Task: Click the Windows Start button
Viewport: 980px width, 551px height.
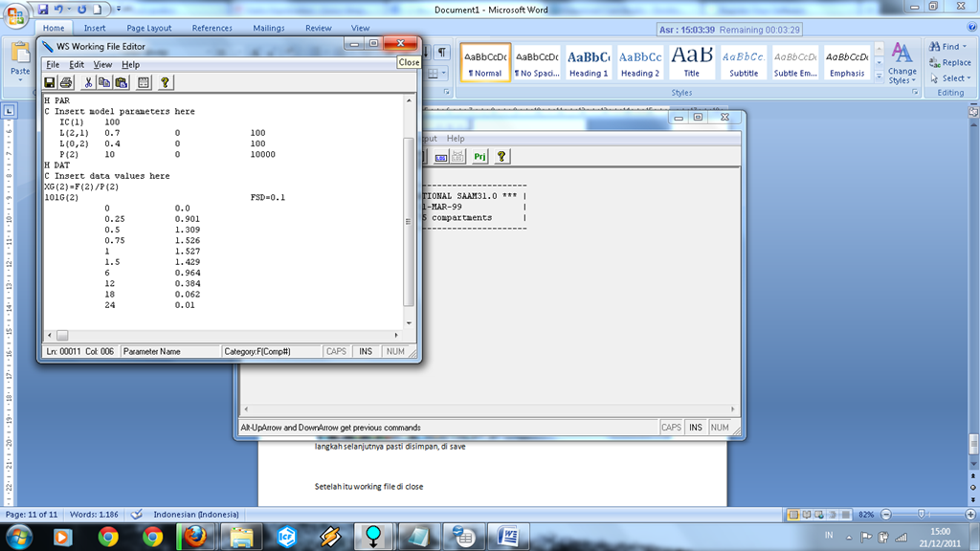Action: (x=18, y=537)
